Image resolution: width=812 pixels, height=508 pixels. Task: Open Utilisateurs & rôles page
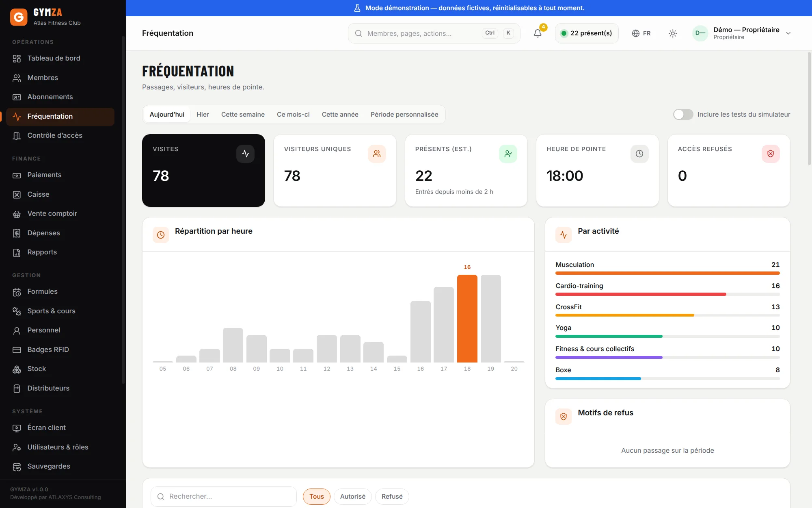pos(60,447)
